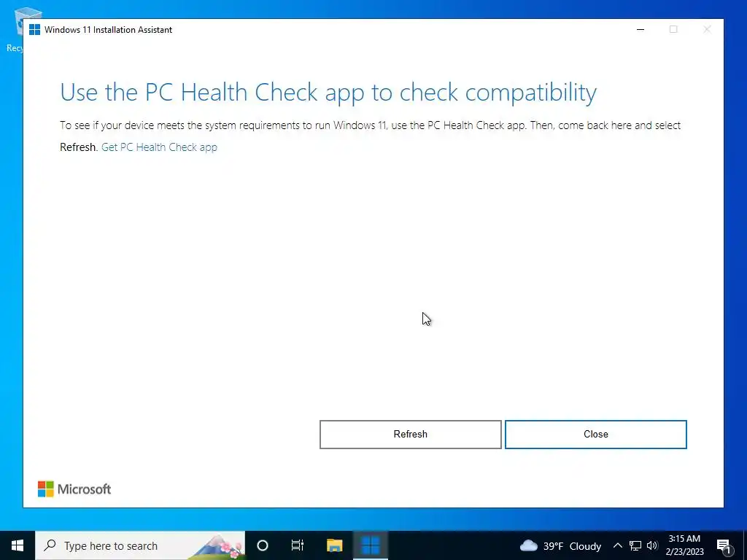Image resolution: width=747 pixels, height=560 pixels.
Task: Open the clock showing 3:15 AM 2/23/2023
Action: tap(684, 545)
